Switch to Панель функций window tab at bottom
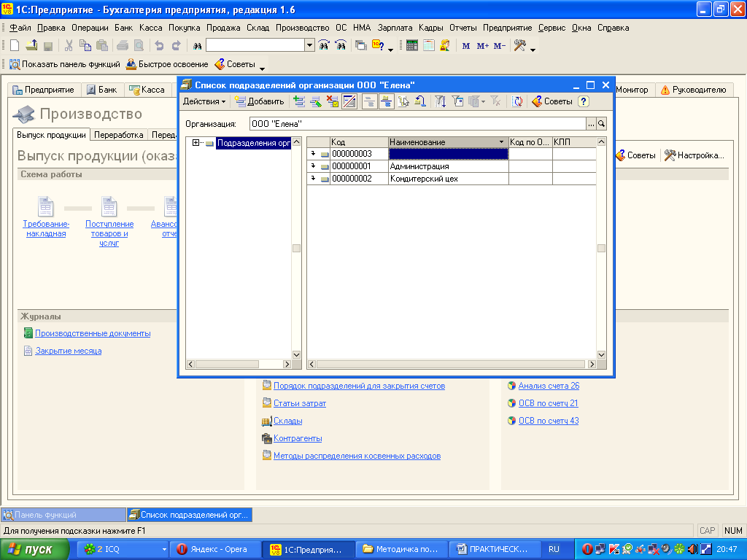747x560 pixels. (x=63, y=515)
